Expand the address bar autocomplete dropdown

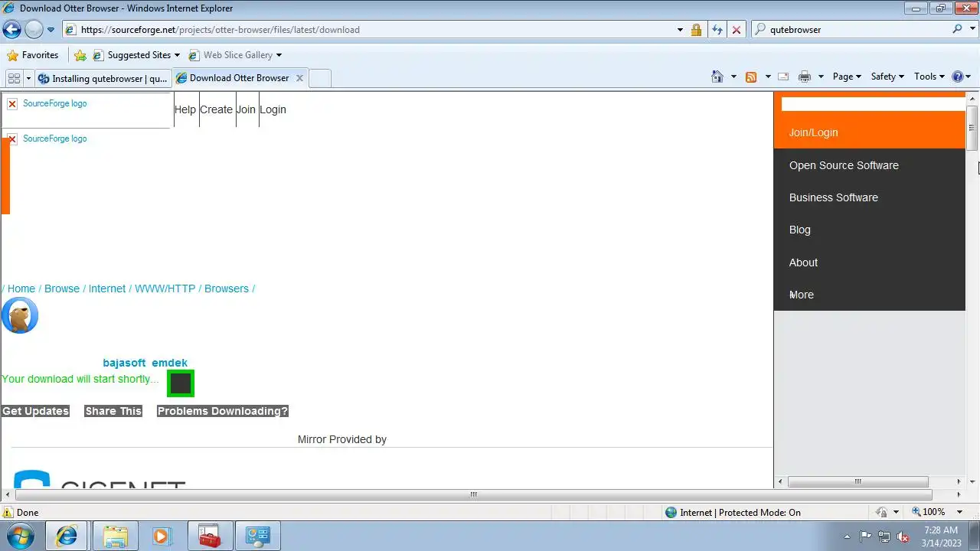[680, 30]
